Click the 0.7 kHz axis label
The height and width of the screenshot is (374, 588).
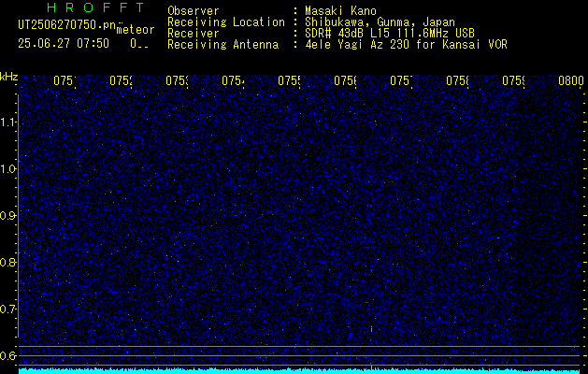point(7,309)
